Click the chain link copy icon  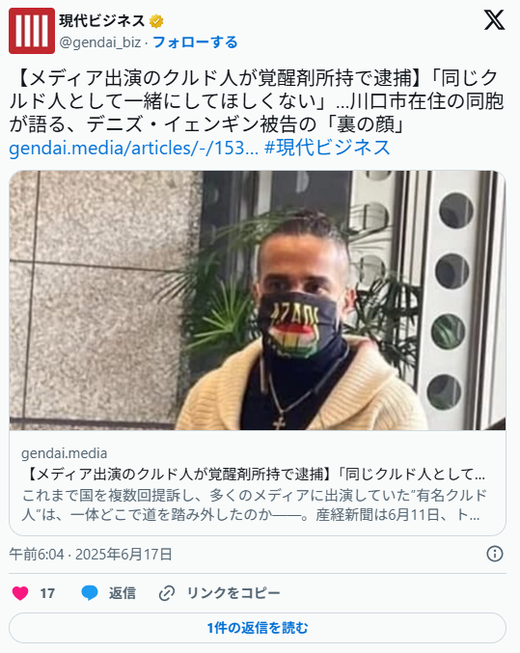pyautogui.click(x=167, y=593)
